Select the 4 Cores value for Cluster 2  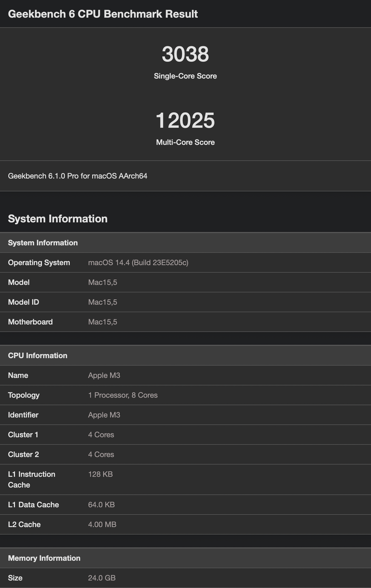(x=101, y=454)
